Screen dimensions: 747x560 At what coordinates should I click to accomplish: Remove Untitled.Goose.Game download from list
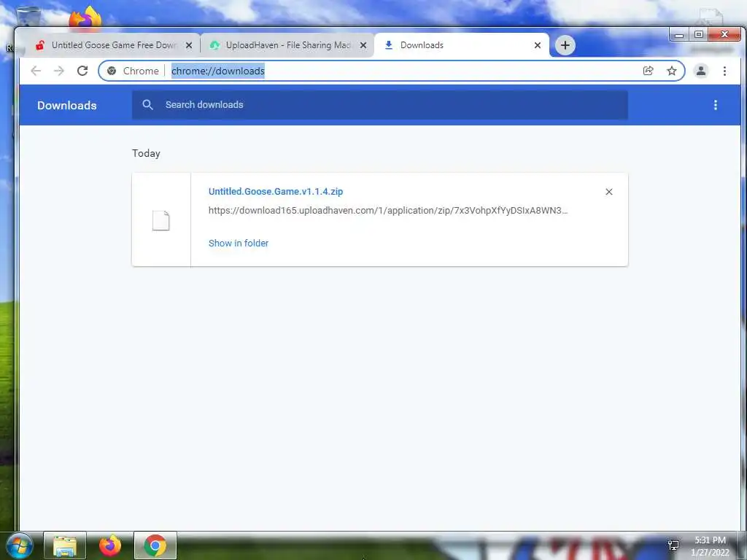609,192
